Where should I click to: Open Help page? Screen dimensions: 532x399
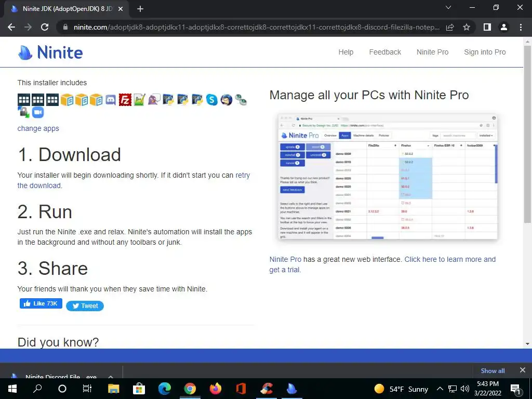[x=345, y=52]
